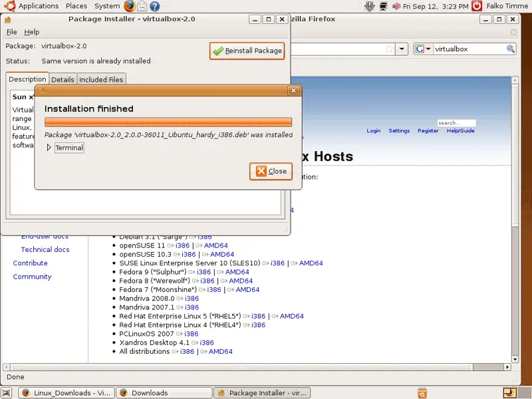Click the i386 link for Fedora 7 Moonshine

(214, 290)
